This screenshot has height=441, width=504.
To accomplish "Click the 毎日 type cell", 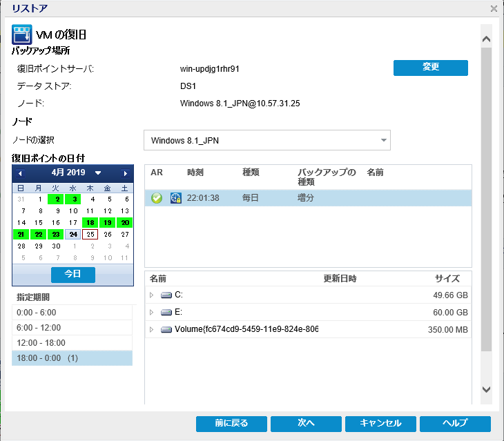I will (251, 198).
